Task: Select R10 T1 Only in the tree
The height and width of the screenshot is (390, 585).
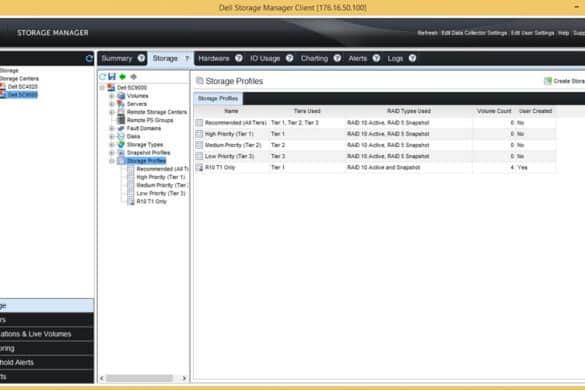Action: pyautogui.click(x=151, y=202)
